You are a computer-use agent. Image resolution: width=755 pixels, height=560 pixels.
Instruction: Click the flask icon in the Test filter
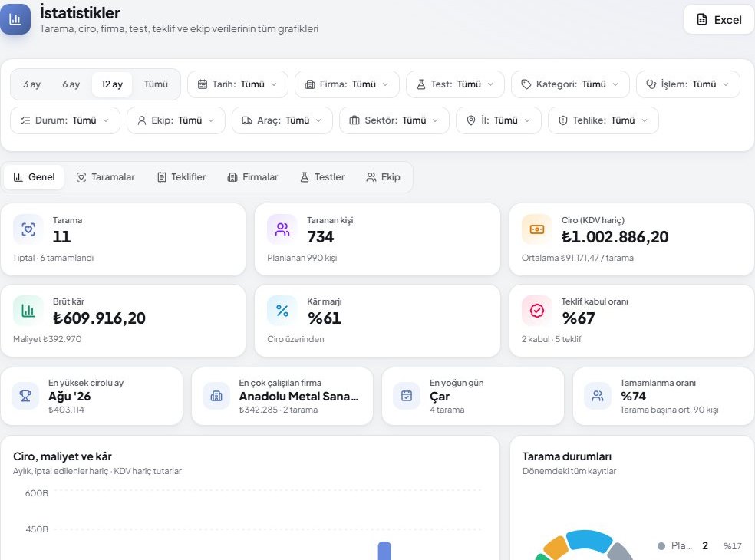pos(420,84)
